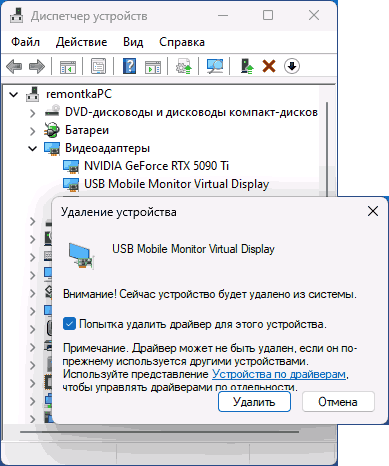The width and height of the screenshot is (389, 466).
Task: Click the horizontal scrollbar at window bottom
Action: [x=159, y=432]
